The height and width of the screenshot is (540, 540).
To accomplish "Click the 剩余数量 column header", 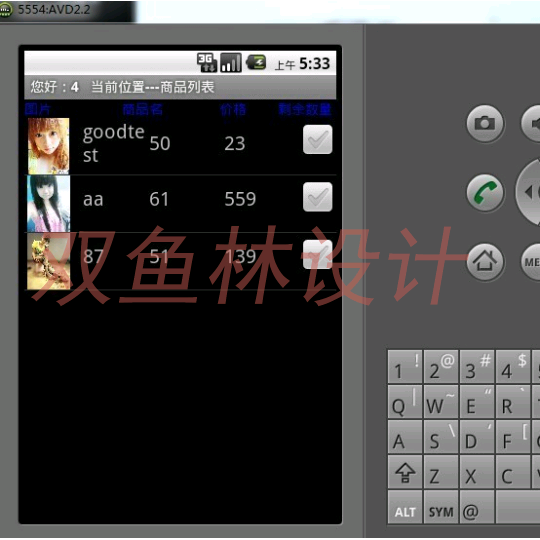I will tap(305, 110).
